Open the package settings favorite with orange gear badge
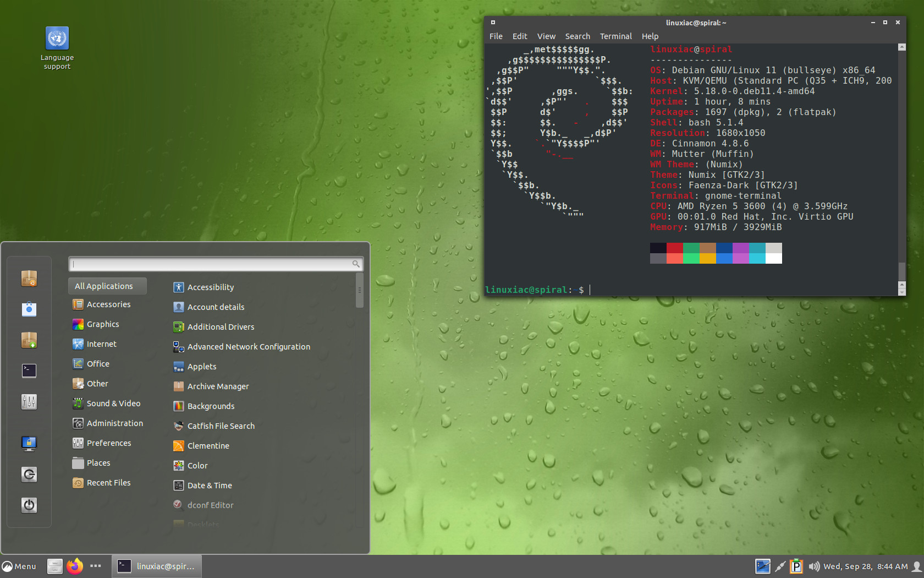The width and height of the screenshot is (924, 578). (x=29, y=279)
